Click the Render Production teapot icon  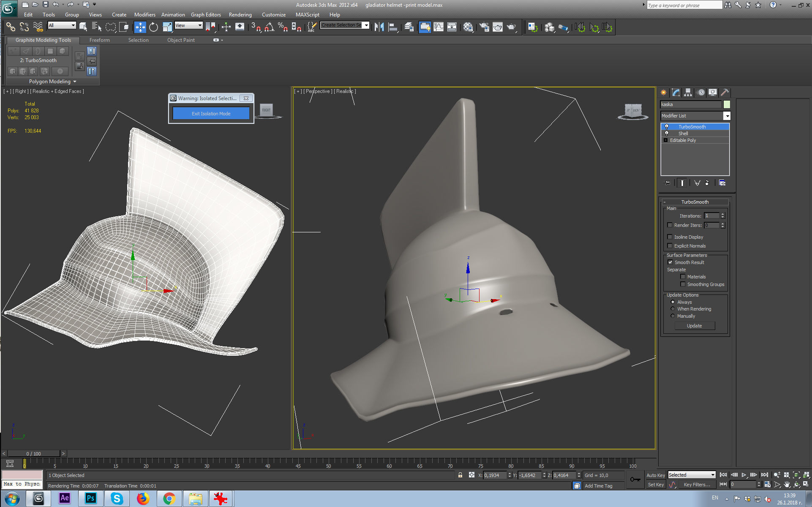point(512,27)
